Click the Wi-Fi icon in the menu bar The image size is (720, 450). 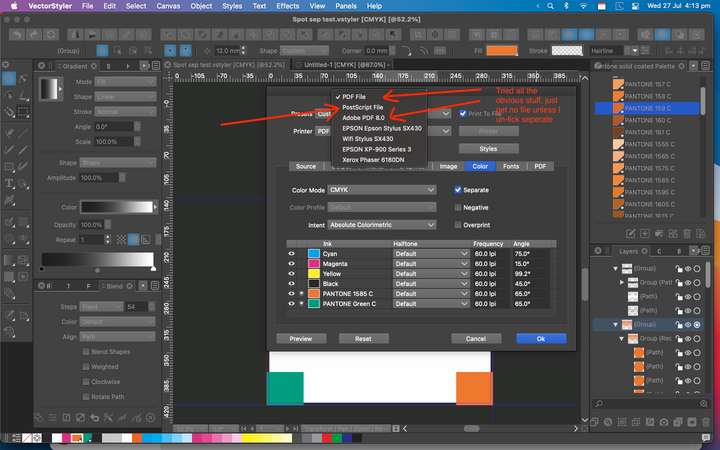[x=583, y=6]
